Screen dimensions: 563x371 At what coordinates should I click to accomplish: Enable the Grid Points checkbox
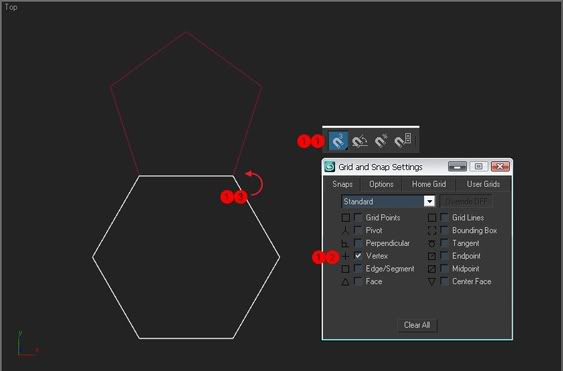coord(358,217)
